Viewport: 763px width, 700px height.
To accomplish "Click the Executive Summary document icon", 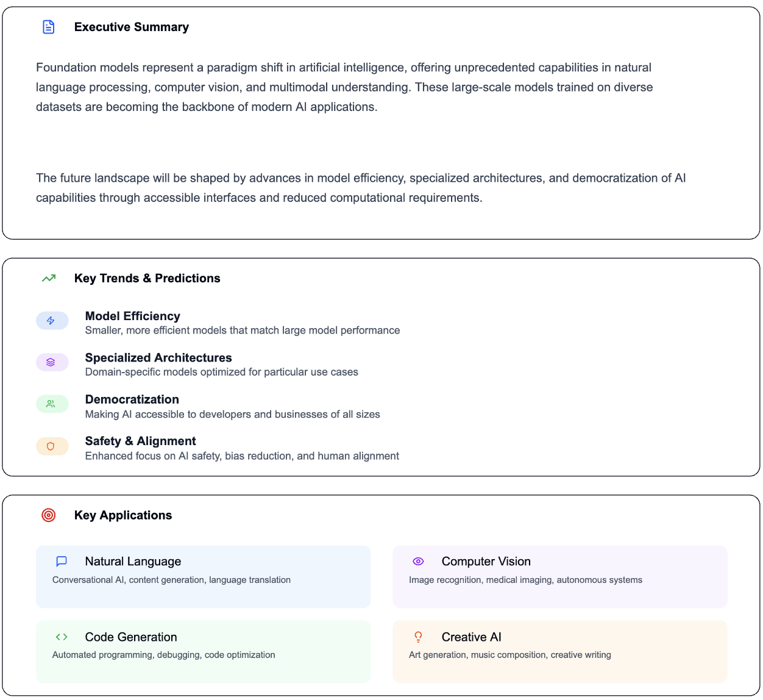I will click(49, 27).
